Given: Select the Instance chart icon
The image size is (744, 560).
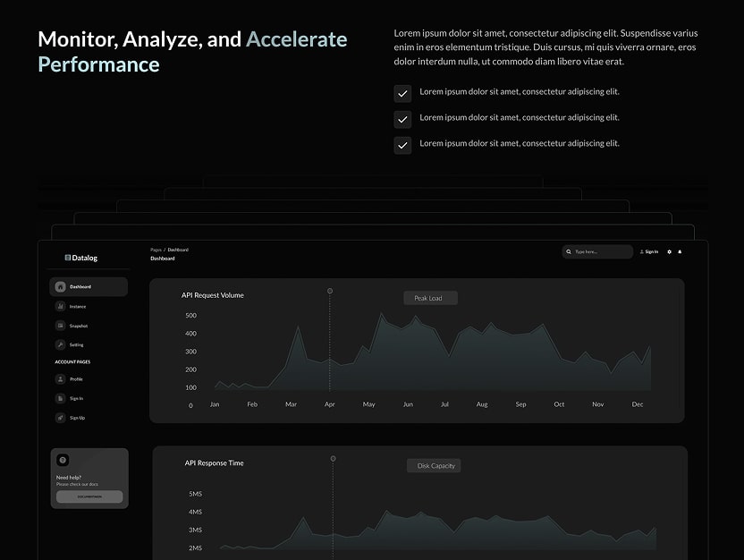Looking at the screenshot, I should [60, 306].
